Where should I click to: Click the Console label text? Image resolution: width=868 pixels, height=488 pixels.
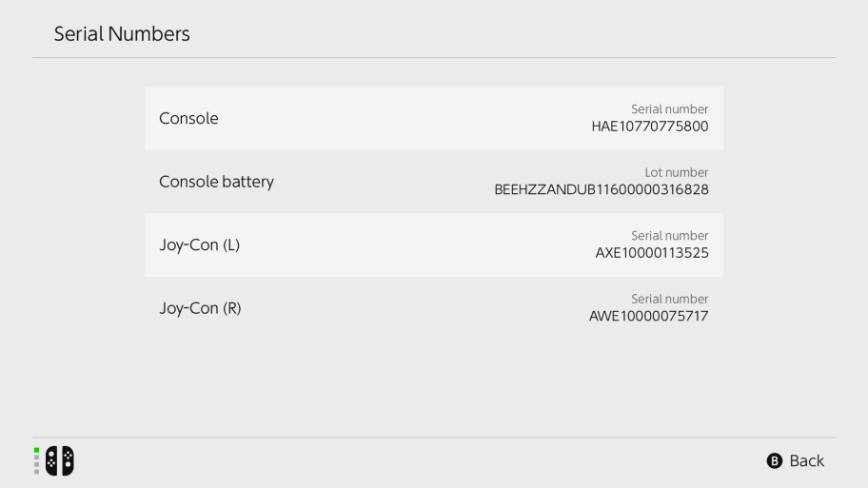188,118
